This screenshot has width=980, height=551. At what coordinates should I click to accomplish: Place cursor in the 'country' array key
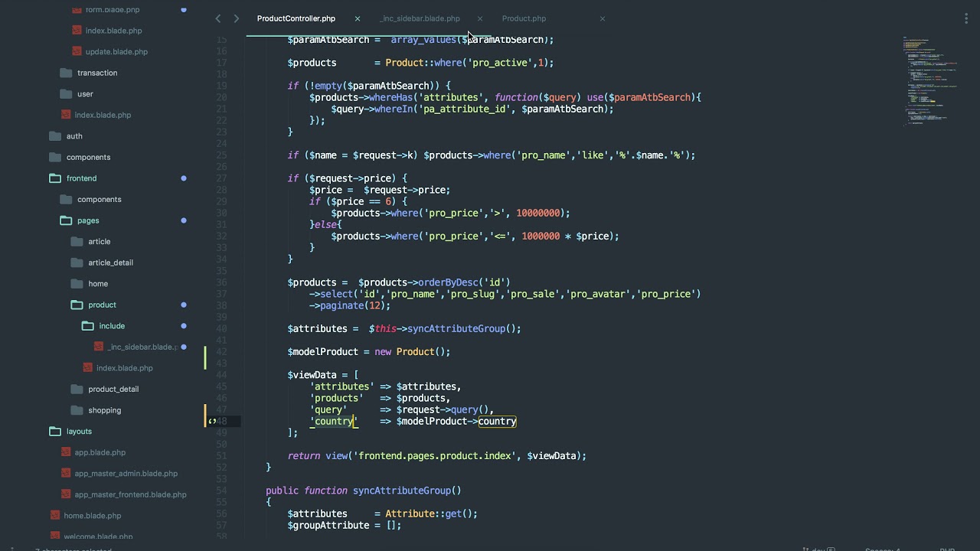pyautogui.click(x=334, y=422)
